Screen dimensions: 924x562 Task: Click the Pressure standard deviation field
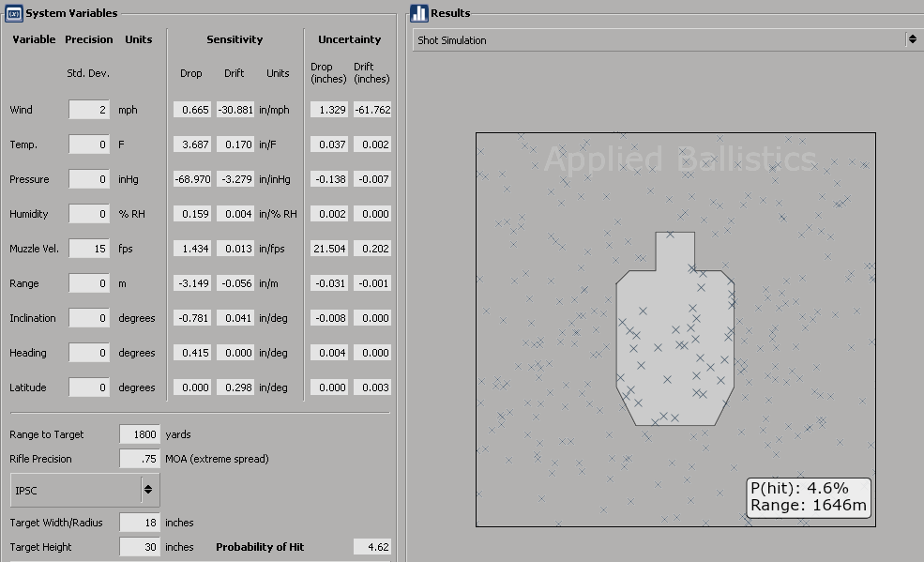[89, 179]
